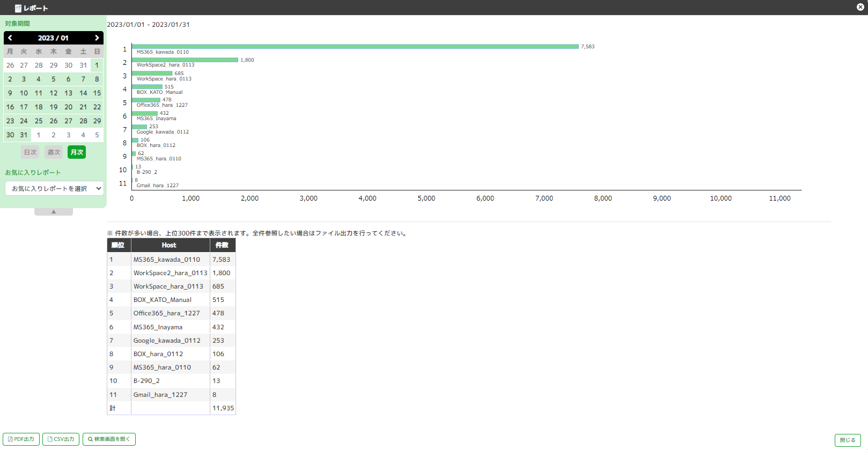This screenshot has width=868, height=450.
Task: Collapse the side panel with up arrow
Action: pyautogui.click(x=54, y=212)
